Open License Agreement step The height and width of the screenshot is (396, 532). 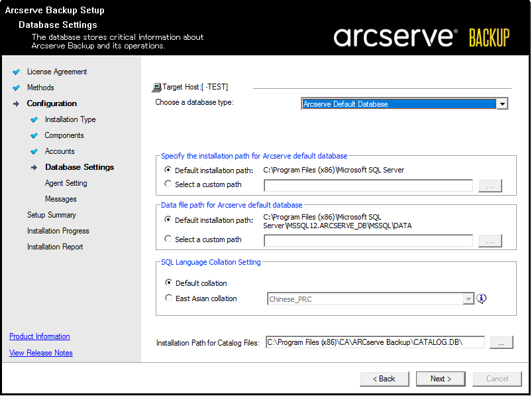point(57,72)
